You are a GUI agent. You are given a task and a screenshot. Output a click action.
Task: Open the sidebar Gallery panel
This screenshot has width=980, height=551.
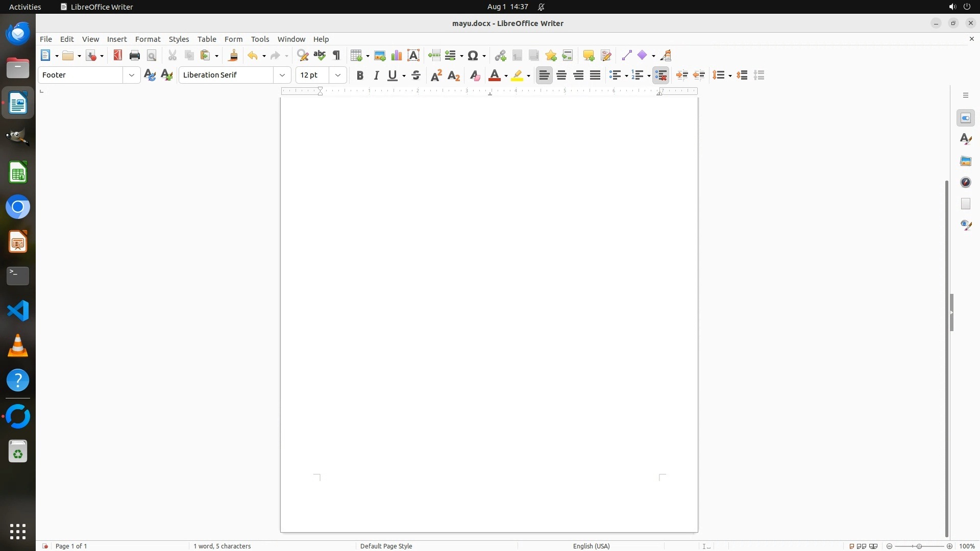click(x=966, y=161)
